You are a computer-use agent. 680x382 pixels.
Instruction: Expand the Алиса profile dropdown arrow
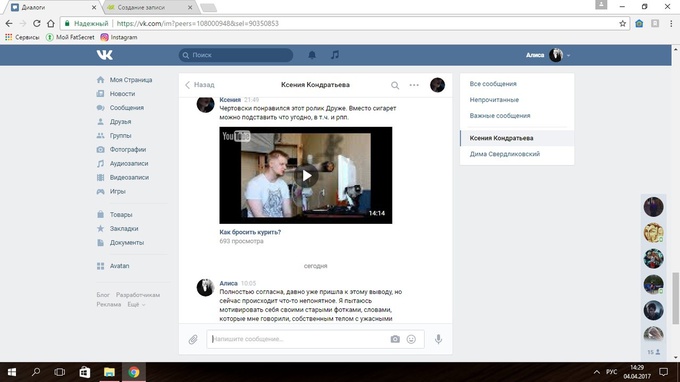click(568, 56)
